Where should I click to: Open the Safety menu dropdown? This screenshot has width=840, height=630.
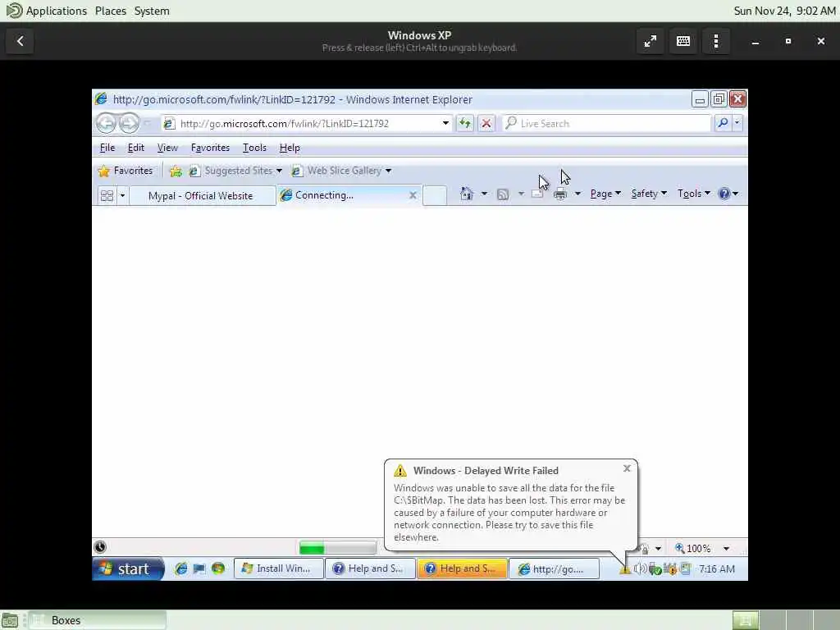pyautogui.click(x=649, y=194)
